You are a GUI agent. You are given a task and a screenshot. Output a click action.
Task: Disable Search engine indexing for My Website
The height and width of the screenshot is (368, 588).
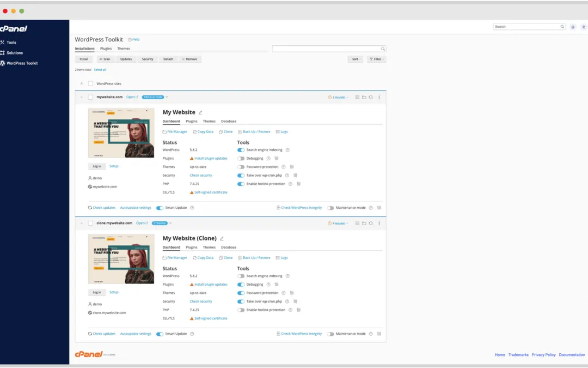tap(241, 150)
